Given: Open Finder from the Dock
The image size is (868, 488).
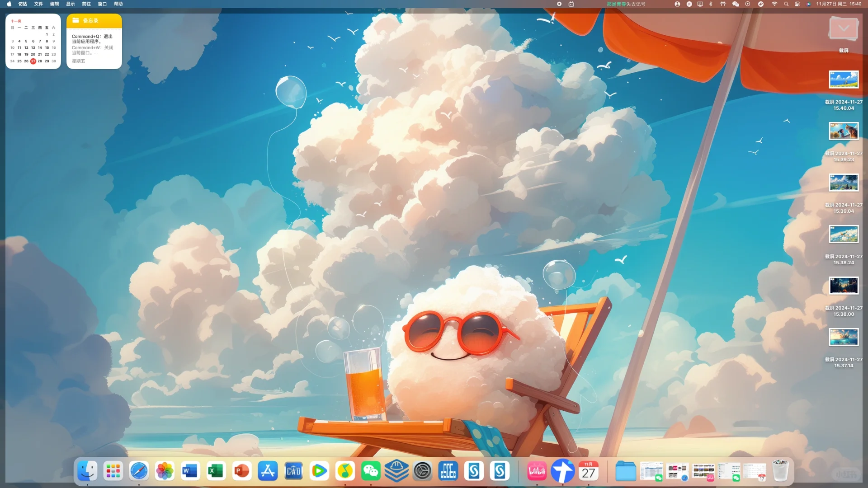Looking at the screenshot, I should pyautogui.click(x=87, y=471).
